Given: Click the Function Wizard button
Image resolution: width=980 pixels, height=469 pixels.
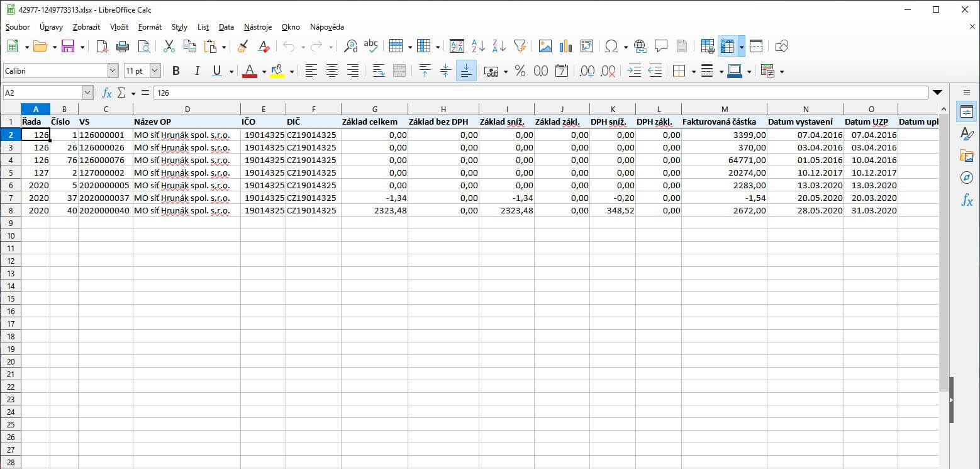Looking at the screenshot, I should 107,93.
